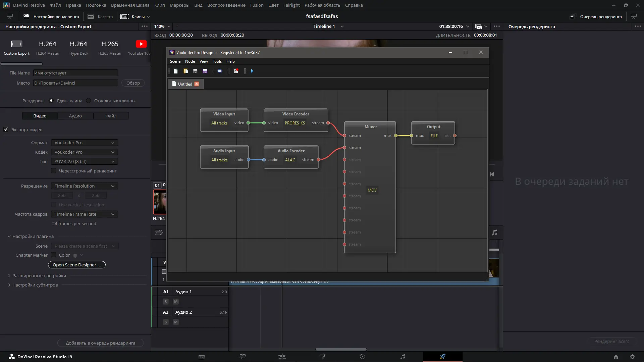Open the Format dropdown showing Voukoder Pro
This screenshot has width=644, height=362.
[x=84, y=143]
